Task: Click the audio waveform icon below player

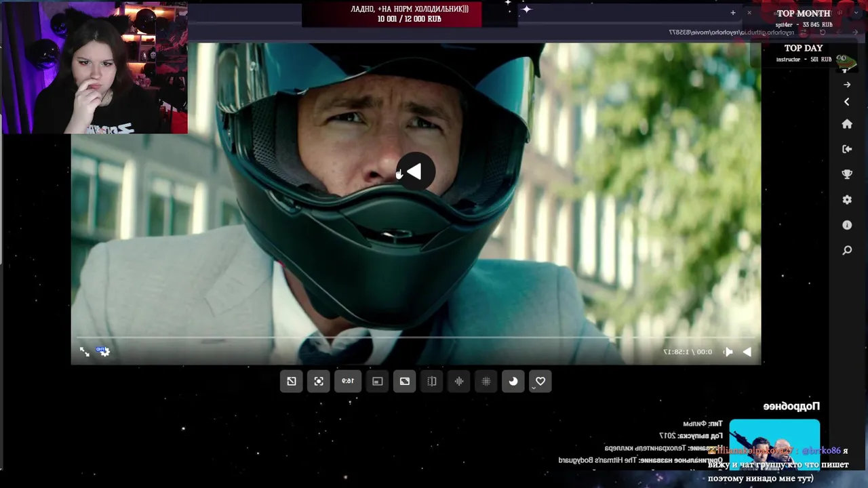Action: pyautogui.click(x=459, y=381)
